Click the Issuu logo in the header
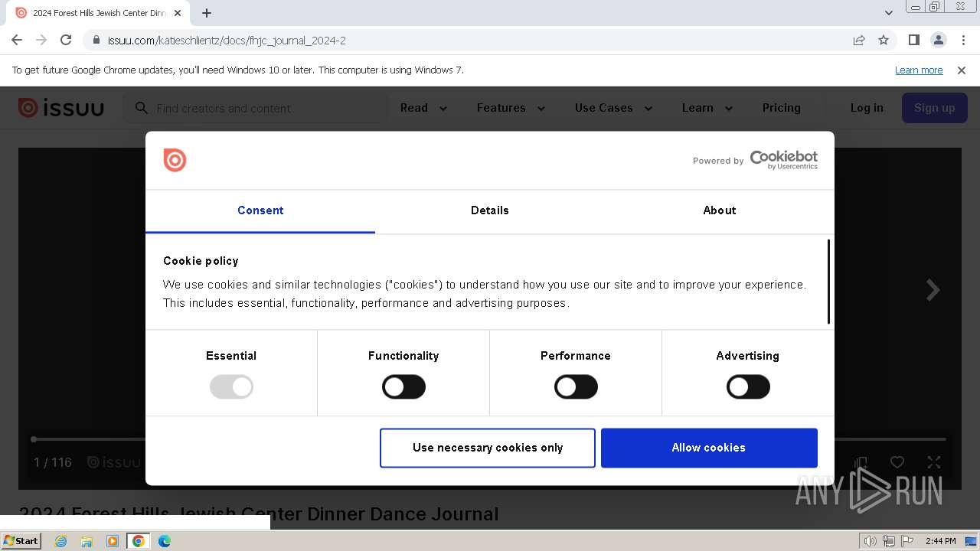Screen dimensions: 980x551 pos(61,108)
